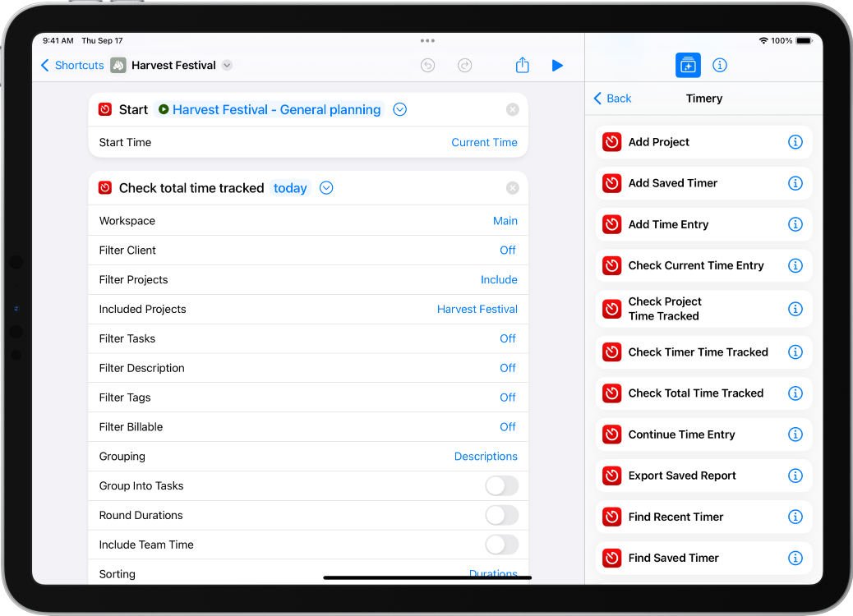
Task: Click the Harvest Festival shortcut title
Action: click(173, 65)
